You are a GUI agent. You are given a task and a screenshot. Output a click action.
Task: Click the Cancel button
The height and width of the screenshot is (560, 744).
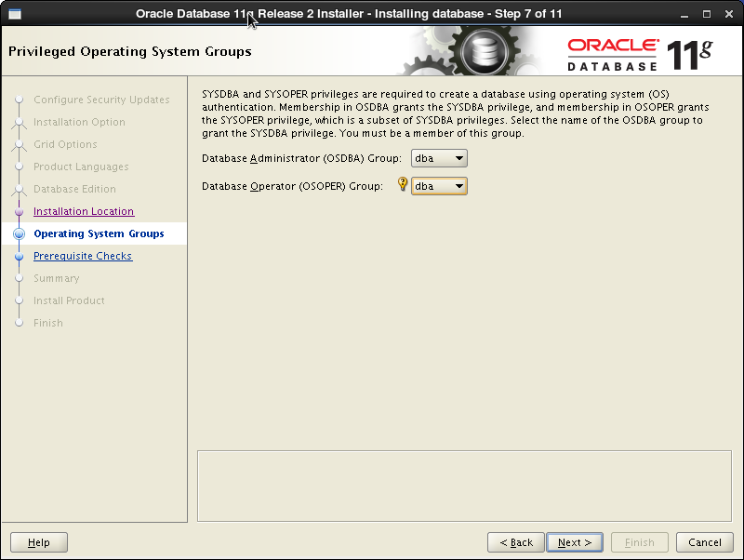pos(705,542)
